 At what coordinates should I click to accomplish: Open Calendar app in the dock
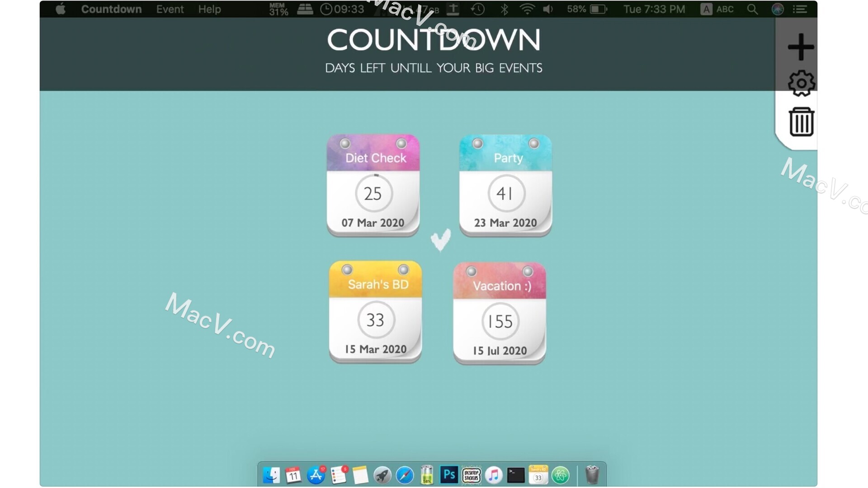coord(293,475)
